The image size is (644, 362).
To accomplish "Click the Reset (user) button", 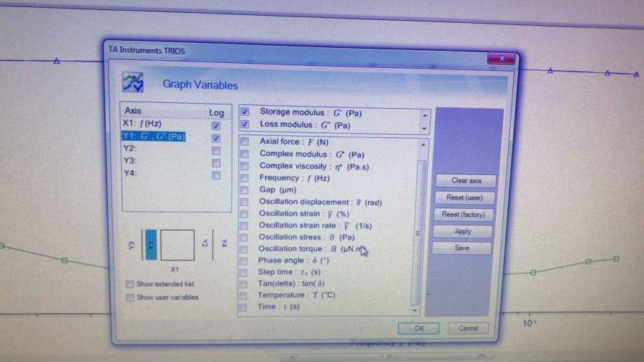I will coord(464,197).
